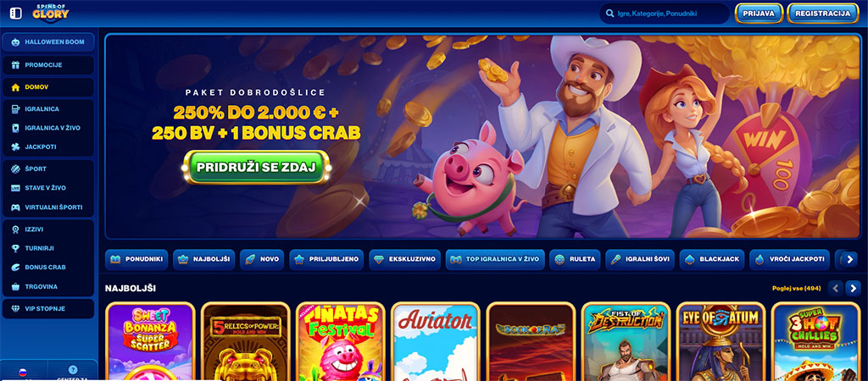Open the Spins of Glory logo
Viewport: 868px width, 381px height.
point(50,13)
